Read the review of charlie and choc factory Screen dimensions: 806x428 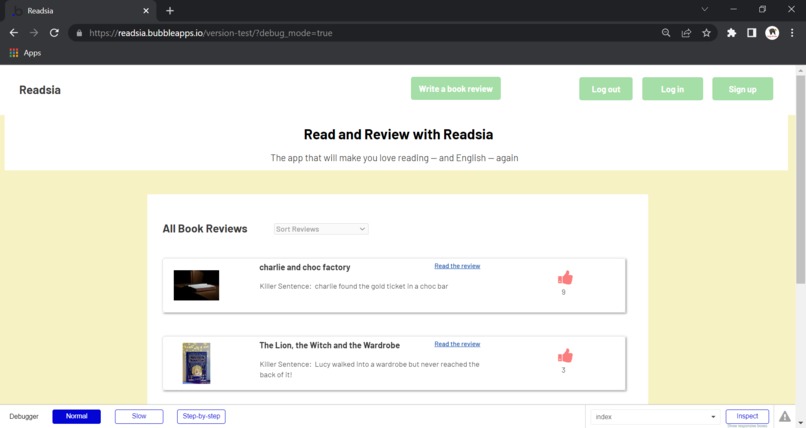pyautogui.click(x=457, y=266)
